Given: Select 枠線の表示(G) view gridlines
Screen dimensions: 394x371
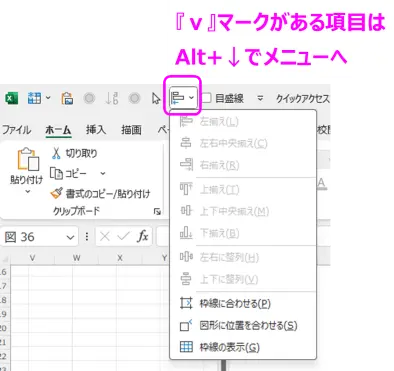Looking at the screenshot, I should [x=243, y=347].
